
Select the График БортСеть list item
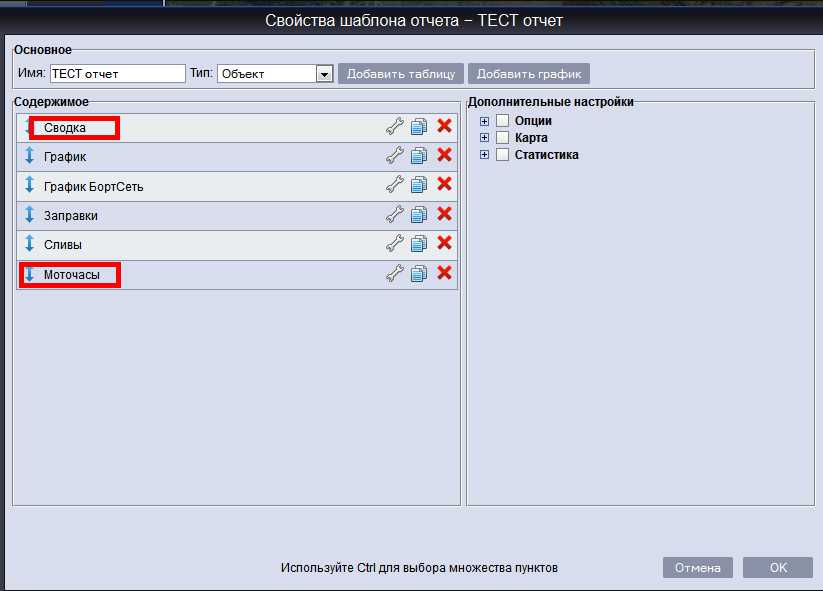pyautogui.click(x=237, y=186)
